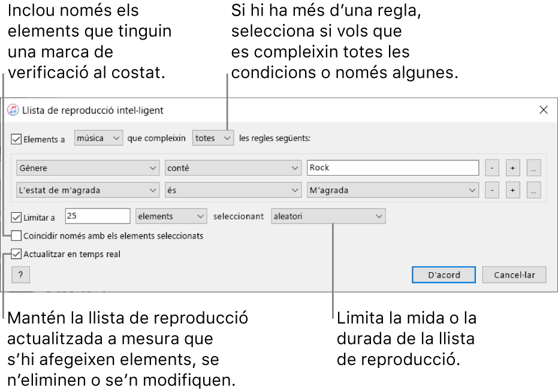Open the "L'estat de m'agrada" field dropdown

(x=88, y=190)
